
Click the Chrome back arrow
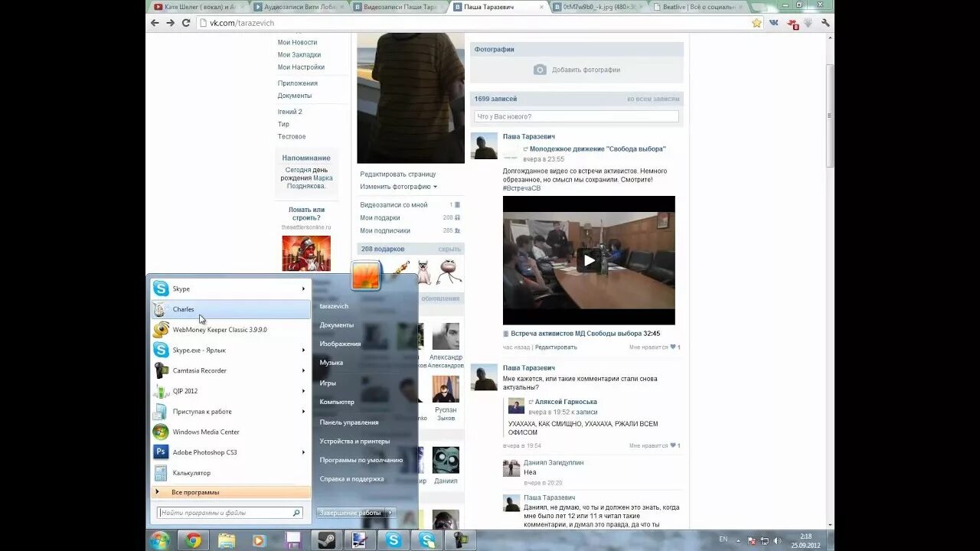(x=155, y=23)
